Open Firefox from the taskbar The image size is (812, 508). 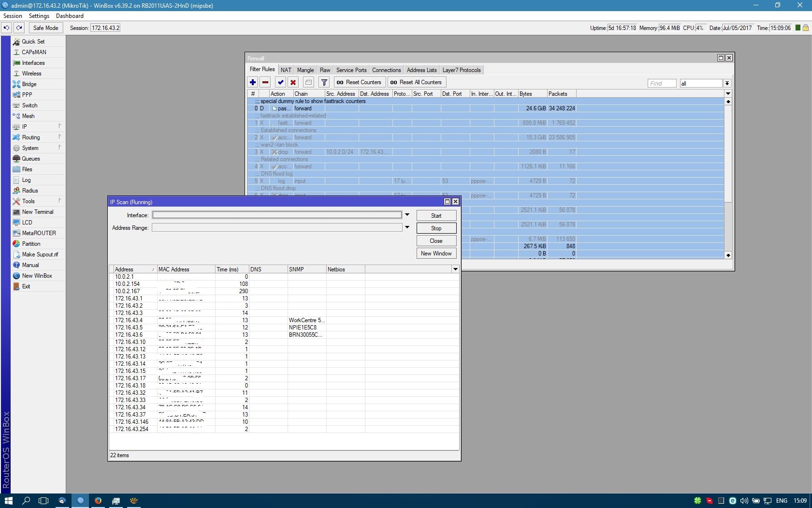point(98,501)
